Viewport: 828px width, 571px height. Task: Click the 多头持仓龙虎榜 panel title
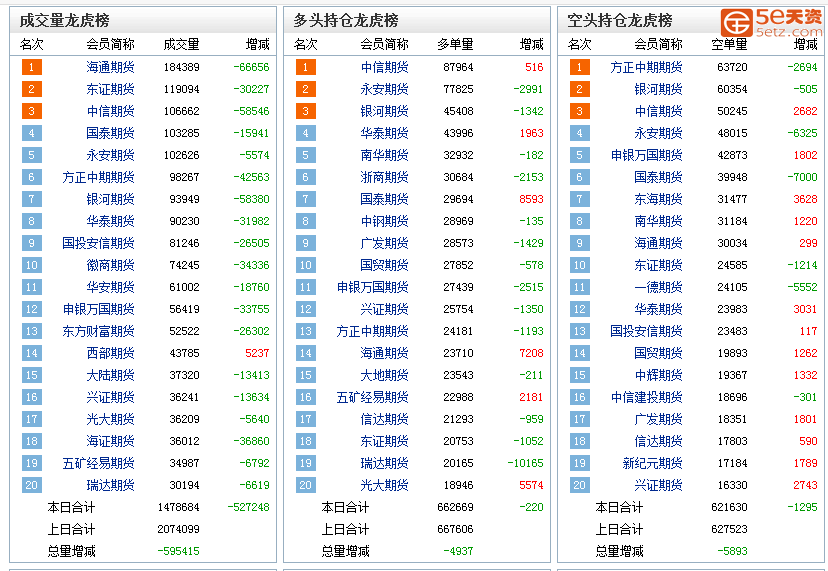pos(346,21)
